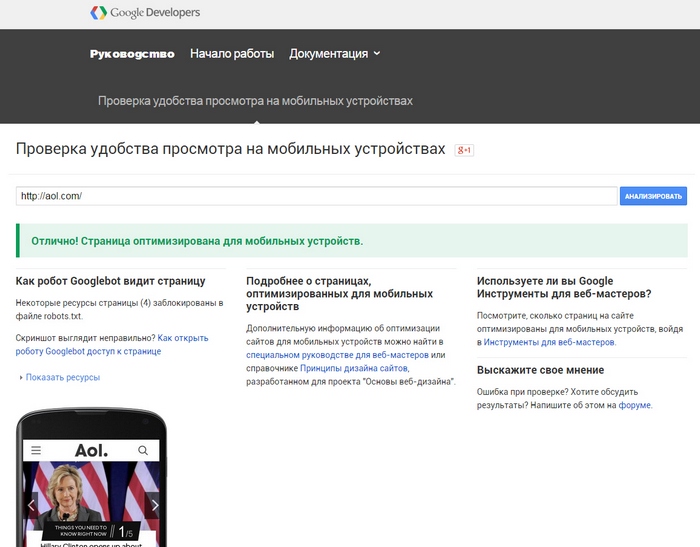The image size is (700, 547).
Task: Click the Aol. logo in phone preview
Action: [x=91, y=450]
